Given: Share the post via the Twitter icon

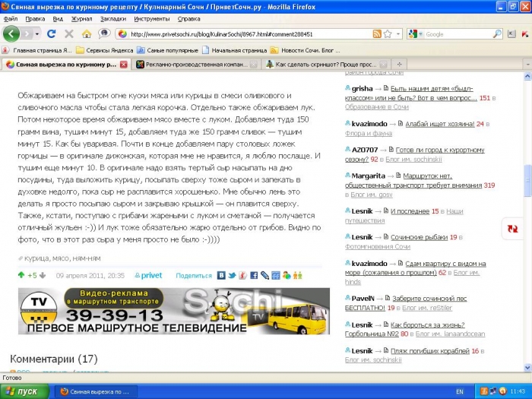Looking at the screenshot, I should pos(232,275).
